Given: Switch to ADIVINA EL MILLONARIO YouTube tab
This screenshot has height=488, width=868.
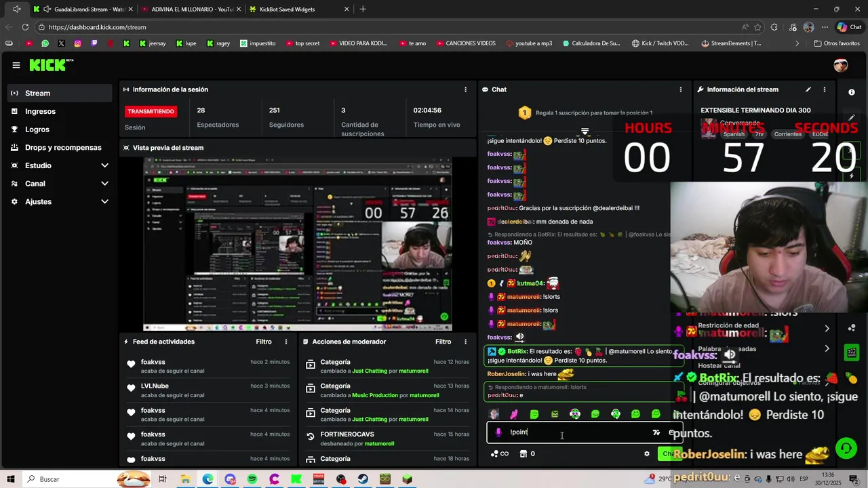Looking at the screenshot, I should (193, 9).
